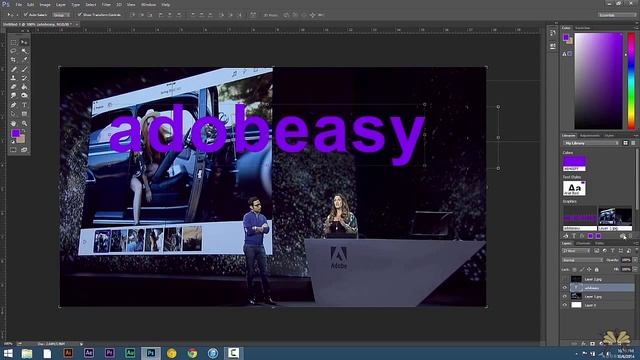Open the layer filter Kind dropdown

click(576, 251)
